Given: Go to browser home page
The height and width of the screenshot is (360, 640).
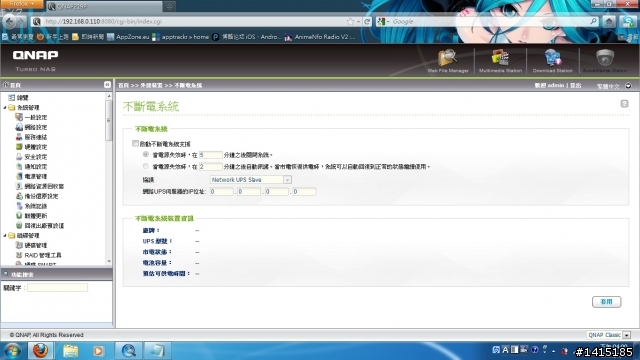Looking at the screenshot, I should (609, 22).
